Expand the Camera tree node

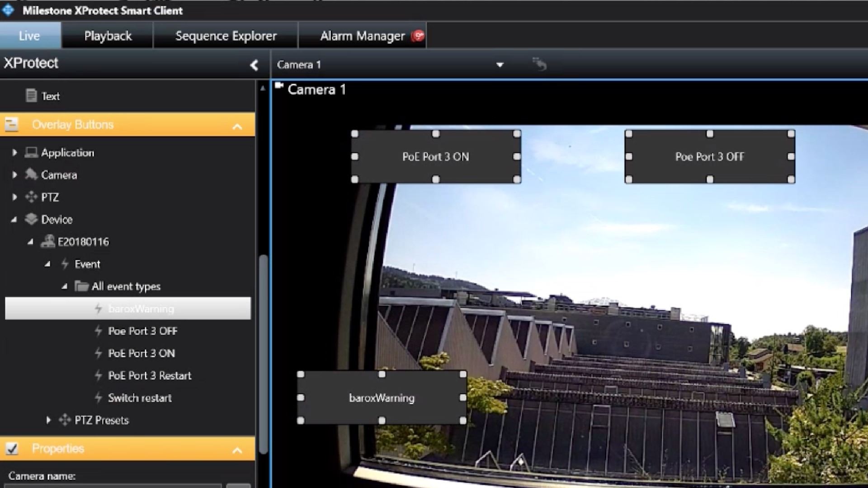pos(14,174)
